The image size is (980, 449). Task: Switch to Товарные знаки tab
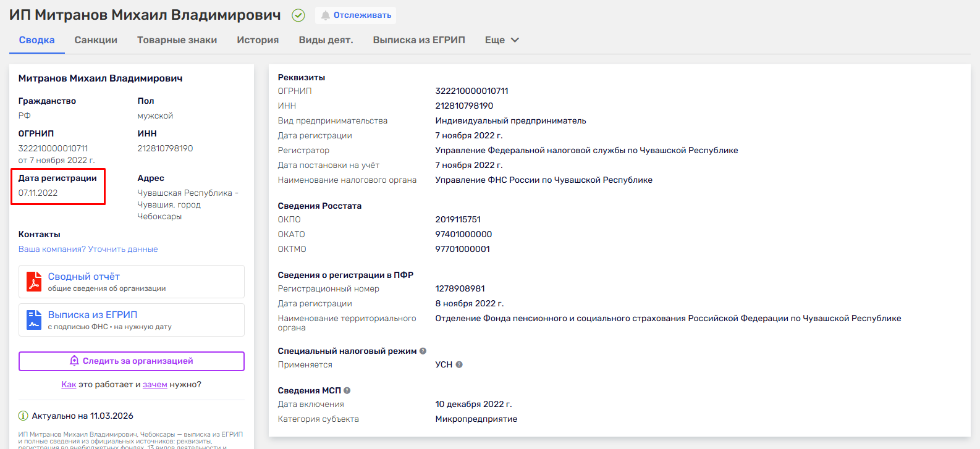[x=177, y=40]
